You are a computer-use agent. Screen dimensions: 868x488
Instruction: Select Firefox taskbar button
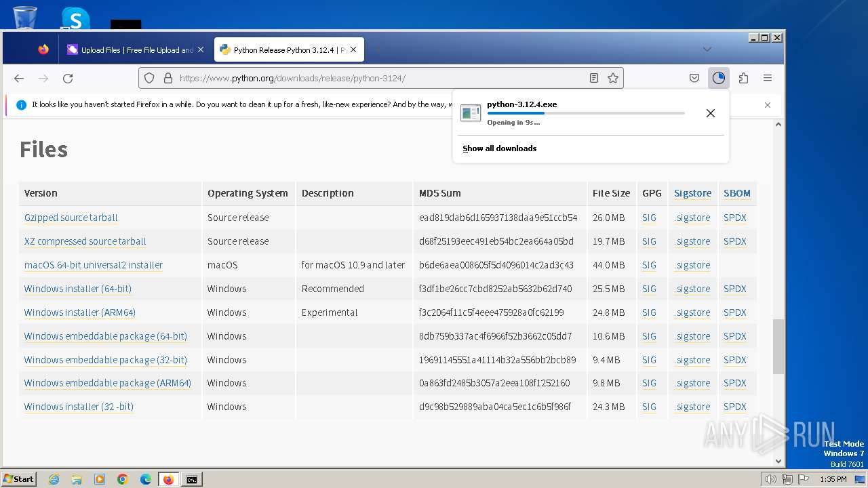169,479
